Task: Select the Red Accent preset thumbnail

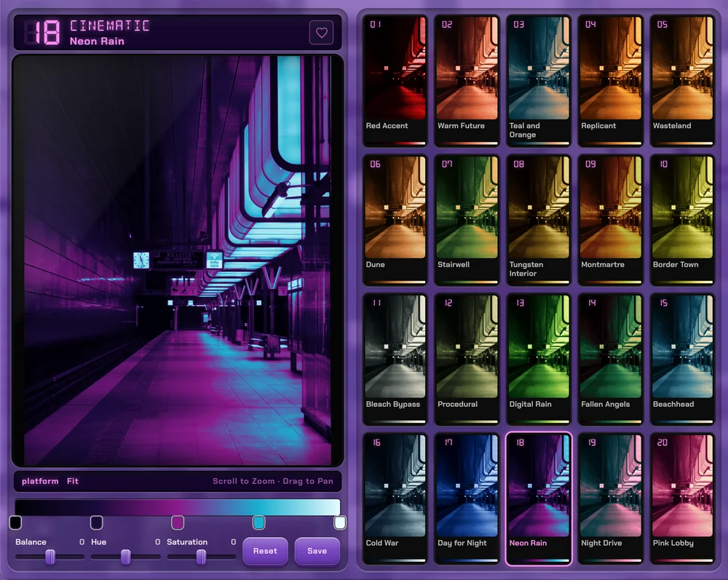Action: [395, 81]
